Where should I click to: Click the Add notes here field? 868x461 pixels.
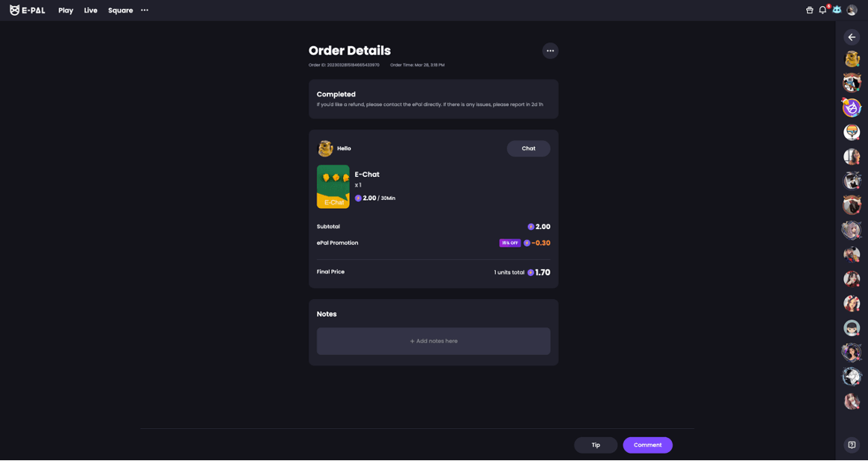[433, 341]
